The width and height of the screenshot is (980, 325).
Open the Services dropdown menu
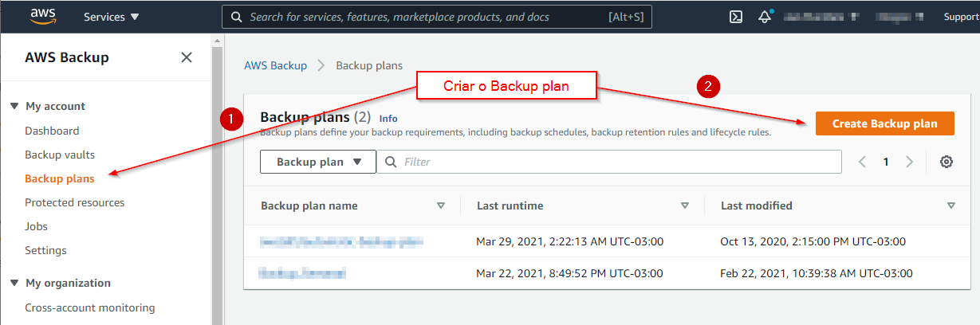coord(111,17)
